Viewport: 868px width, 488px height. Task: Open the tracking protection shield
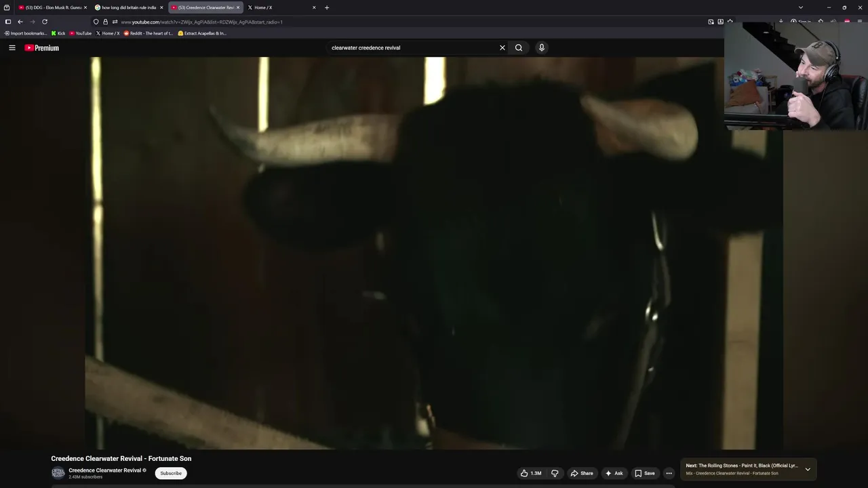click(96, 22)
